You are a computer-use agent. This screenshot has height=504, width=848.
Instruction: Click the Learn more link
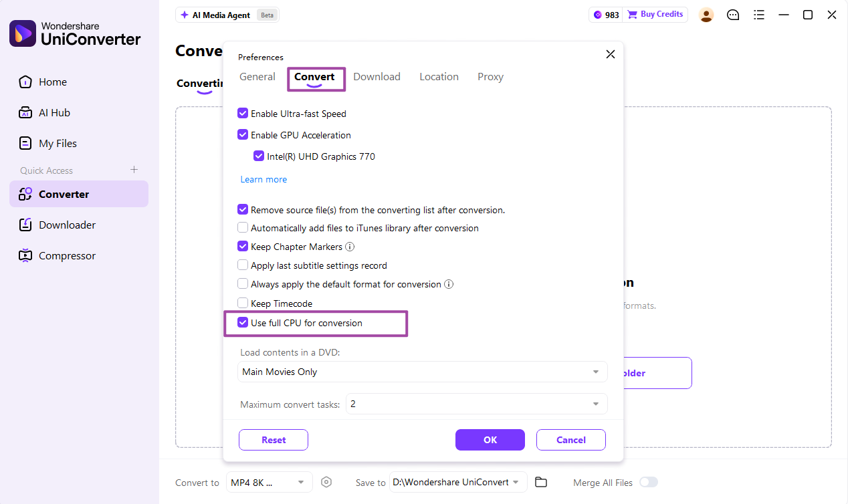tap(263, 179)
